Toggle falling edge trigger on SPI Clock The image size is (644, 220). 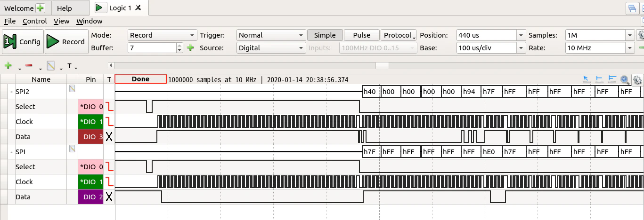click(109, 182)
